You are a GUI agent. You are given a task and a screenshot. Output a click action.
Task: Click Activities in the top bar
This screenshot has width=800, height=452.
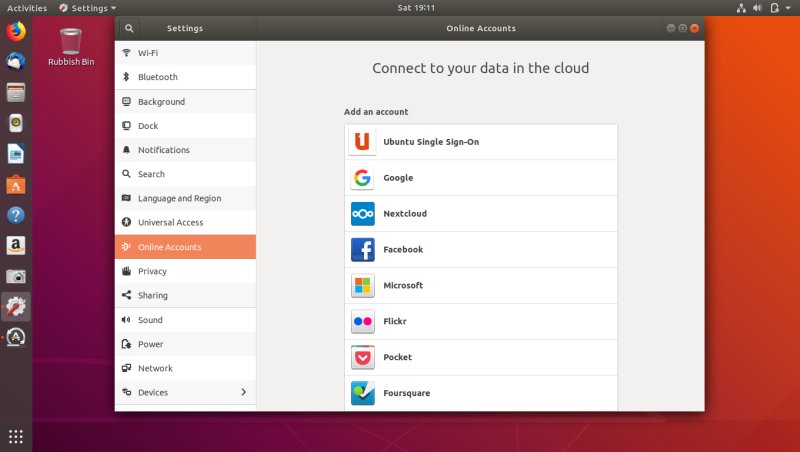tap(27, 8)
